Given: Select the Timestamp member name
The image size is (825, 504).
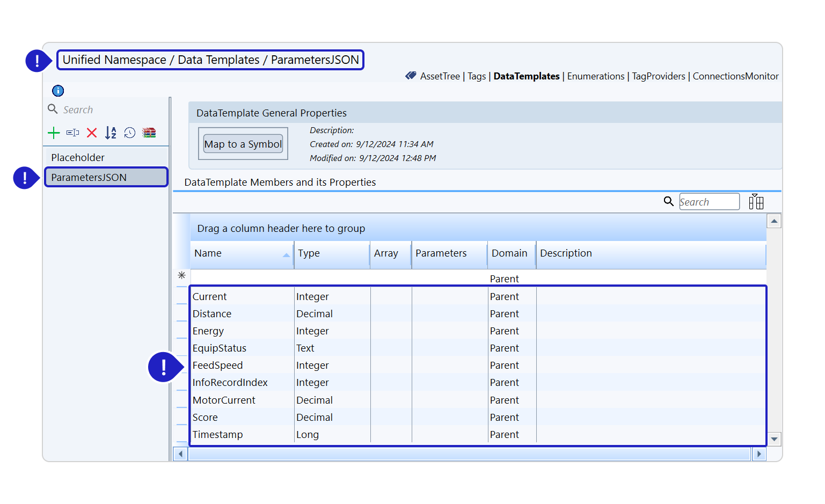Looking at the screenshot, I should [217, 435].
